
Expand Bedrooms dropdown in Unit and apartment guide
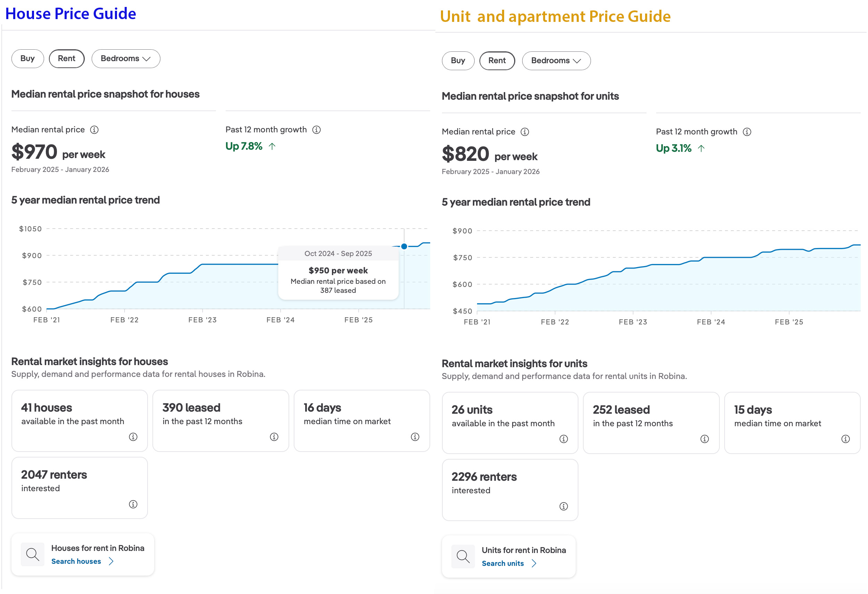[x=557, y=61]
